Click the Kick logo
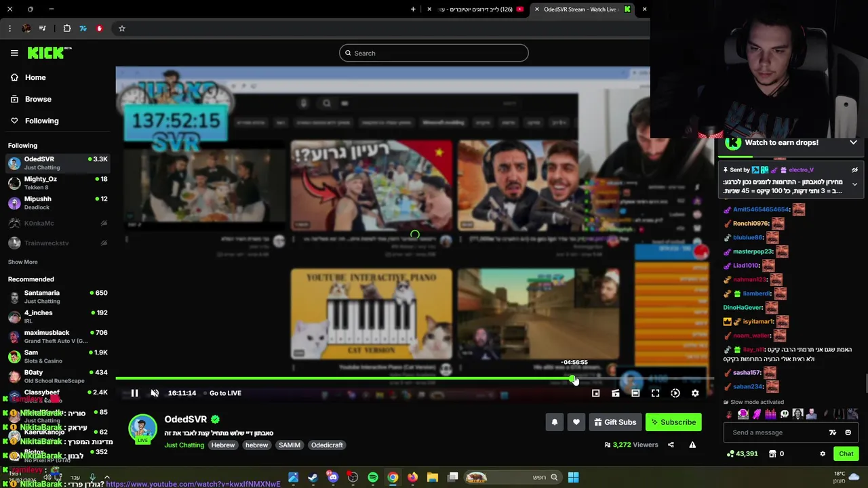Viewport: 868px width, 488px height. pos(49,53)
